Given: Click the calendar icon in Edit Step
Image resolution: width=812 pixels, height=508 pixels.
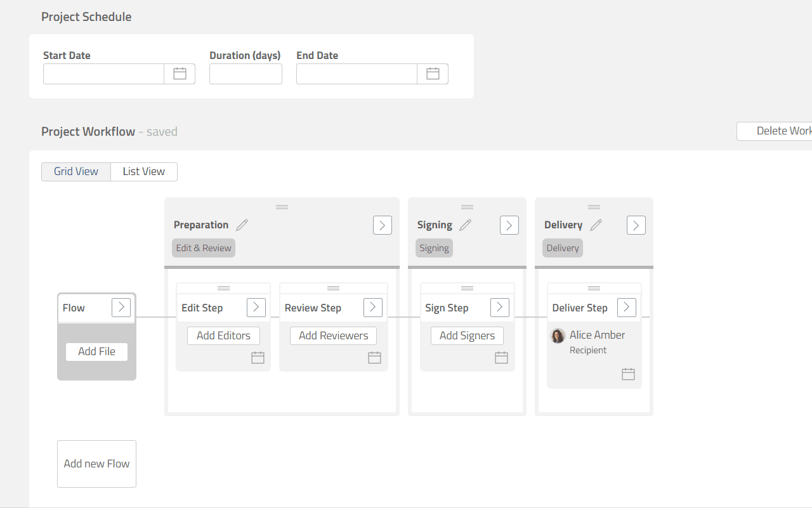Looking at the screenshot, I should (x=258, y=358).
